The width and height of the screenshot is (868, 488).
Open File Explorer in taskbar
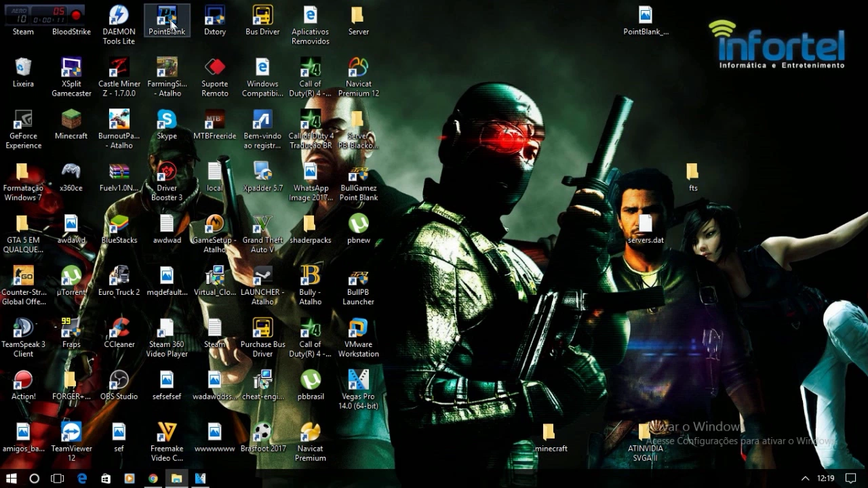click(176, 479)
